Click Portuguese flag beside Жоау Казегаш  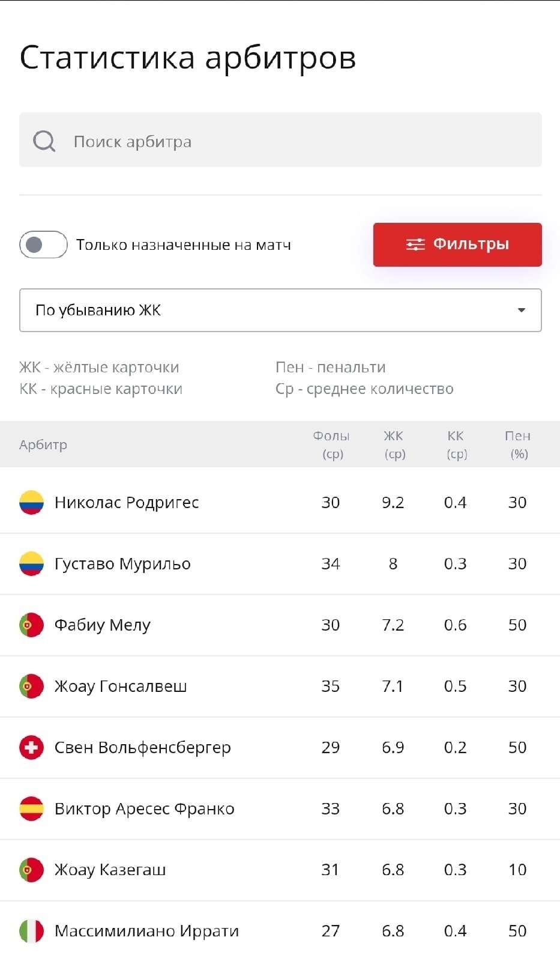click(31, 870)
